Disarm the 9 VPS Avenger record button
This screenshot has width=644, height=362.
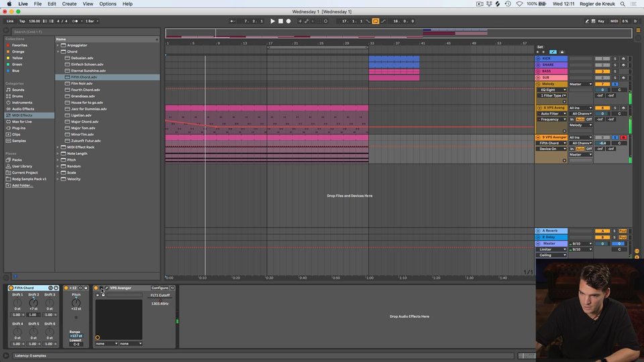click(x=623, y=137)
